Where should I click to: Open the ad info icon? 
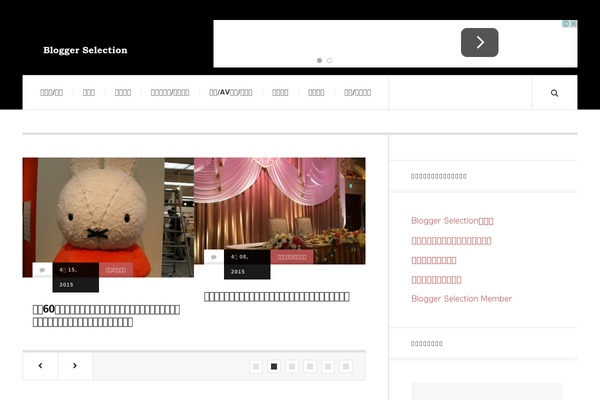566,24
